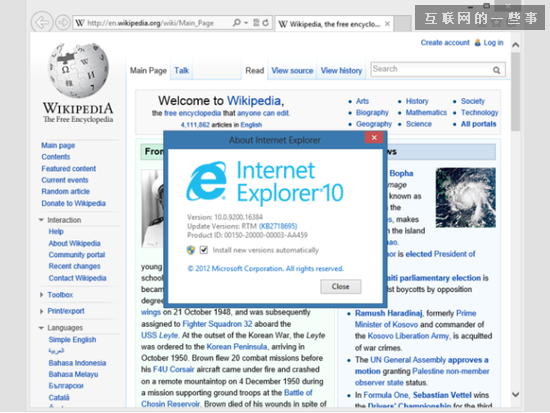Toggle the compatibility view icon
Viewport: 550px width, 413px height.
256,23
